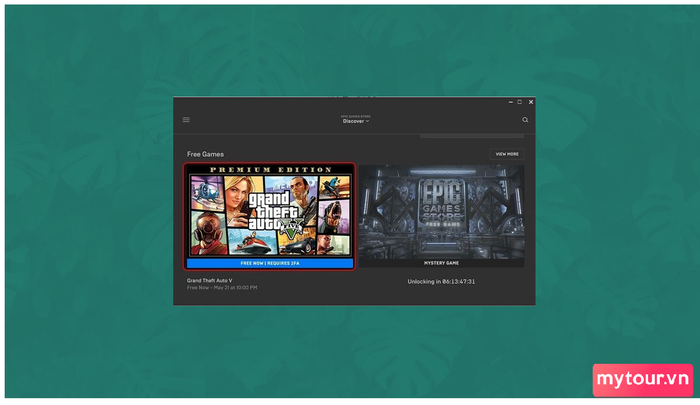Open the search magnifier icon
This screenshot has width=700, height=405.
(x=525, y=120)
